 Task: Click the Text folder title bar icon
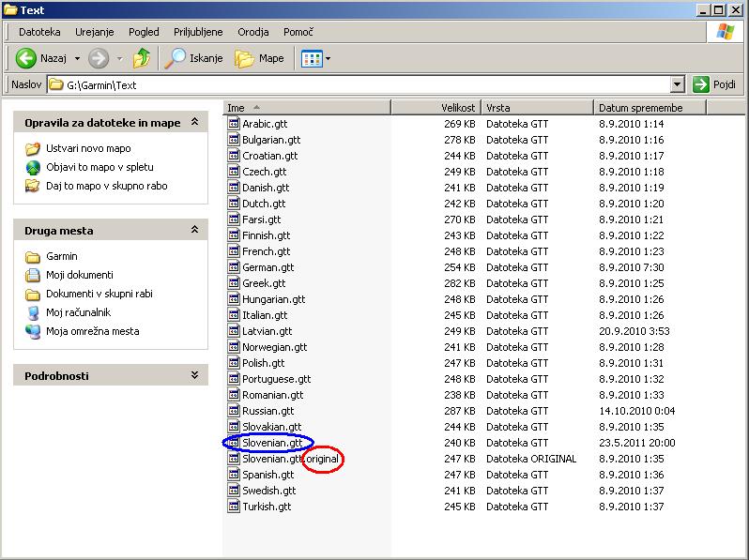(10, 9)
